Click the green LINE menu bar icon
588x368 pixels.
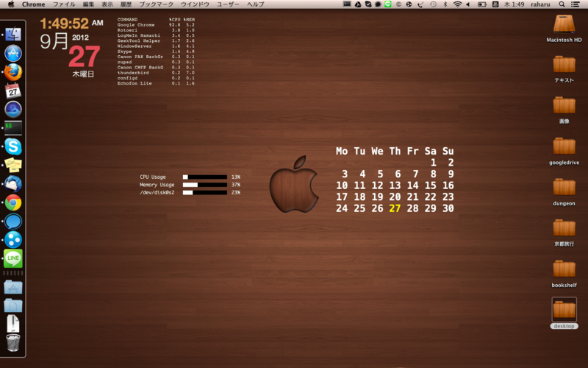[388, 4]
